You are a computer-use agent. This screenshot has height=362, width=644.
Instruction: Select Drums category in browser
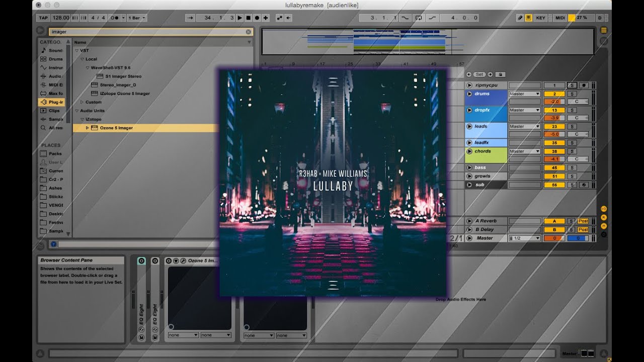[52, 59]
